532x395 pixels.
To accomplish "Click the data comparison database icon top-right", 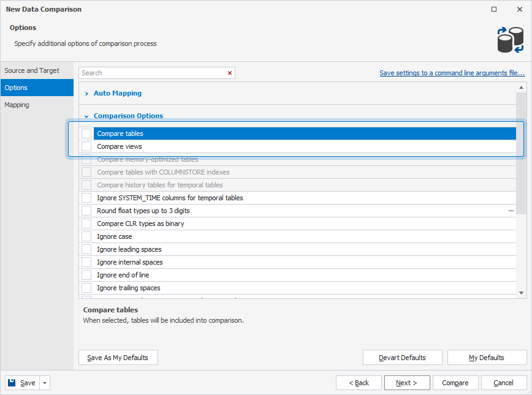I will pyautogui.click(x=511, y=39).
